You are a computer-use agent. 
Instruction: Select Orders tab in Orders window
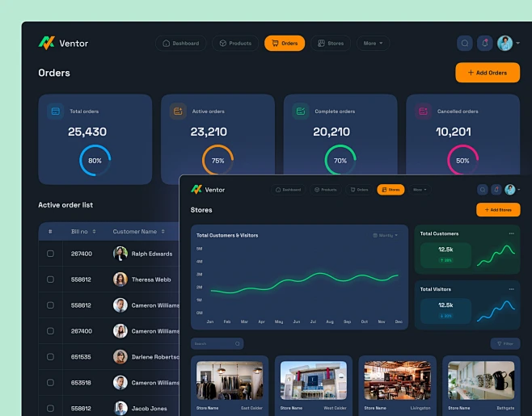(x=285, y=43)
